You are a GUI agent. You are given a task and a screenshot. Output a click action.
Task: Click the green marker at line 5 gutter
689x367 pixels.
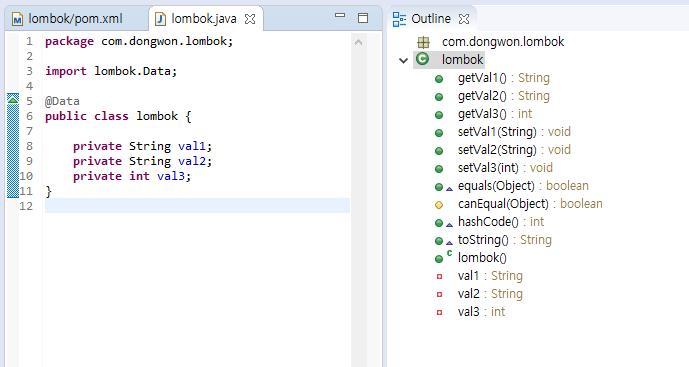(13, 99)
